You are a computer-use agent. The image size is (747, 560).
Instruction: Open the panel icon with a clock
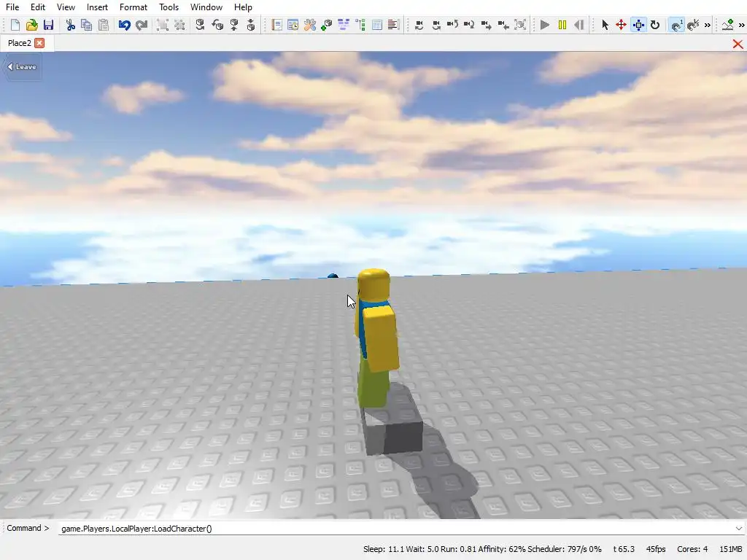pos(293,25)
